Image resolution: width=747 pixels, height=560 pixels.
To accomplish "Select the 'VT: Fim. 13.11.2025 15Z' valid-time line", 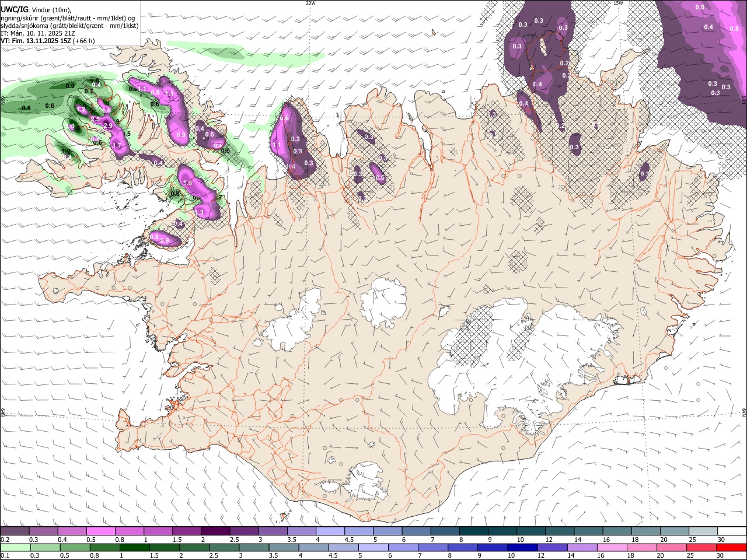I will [x=36, y=41].
